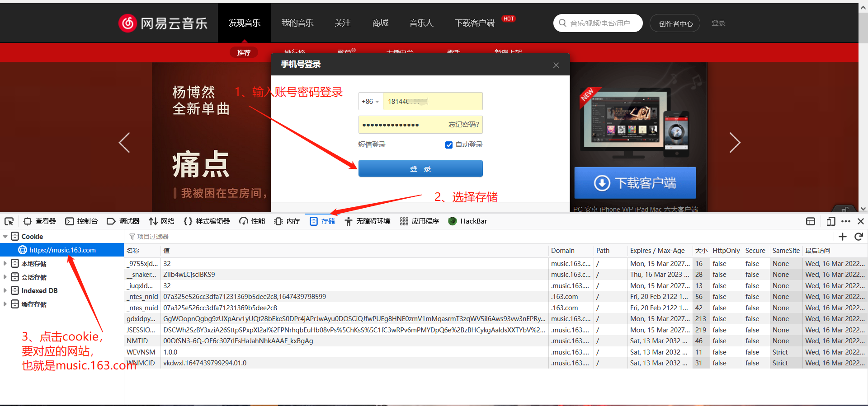Image resolution: width=868 pixels, height=406 pixels.
Task: Close the 手机号登录 dialog
Action: (556, 65)
